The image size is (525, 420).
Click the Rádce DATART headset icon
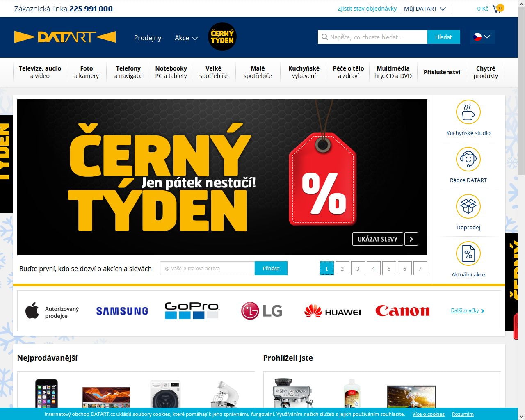pos(468,159)
